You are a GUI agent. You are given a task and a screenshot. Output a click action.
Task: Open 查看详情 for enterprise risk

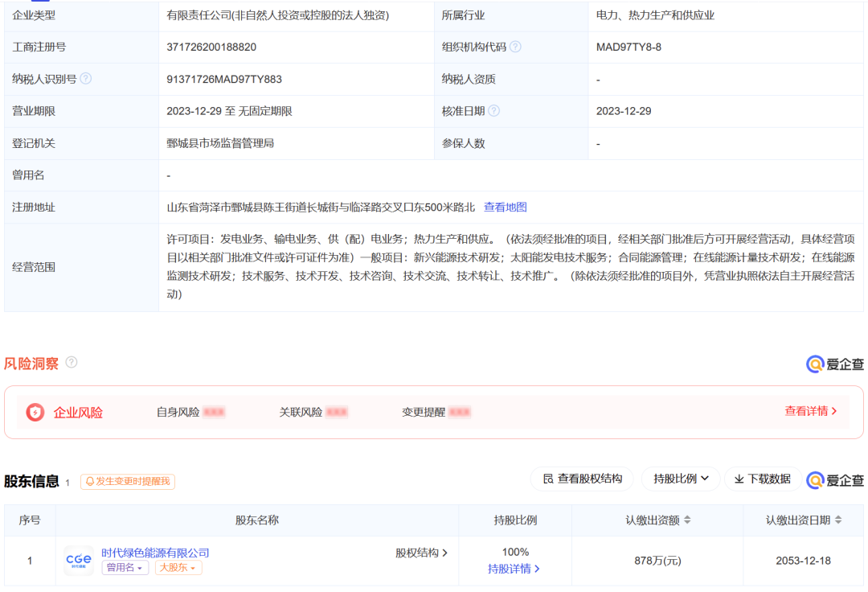click(x=810, y=411)
